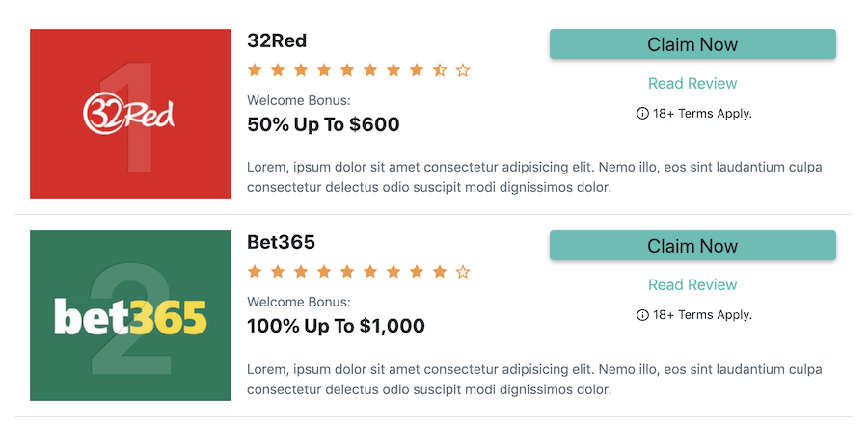Click the ninth filled star for Bet365
The width and height of the screenshot is (868, 426).
pos(440,272)
